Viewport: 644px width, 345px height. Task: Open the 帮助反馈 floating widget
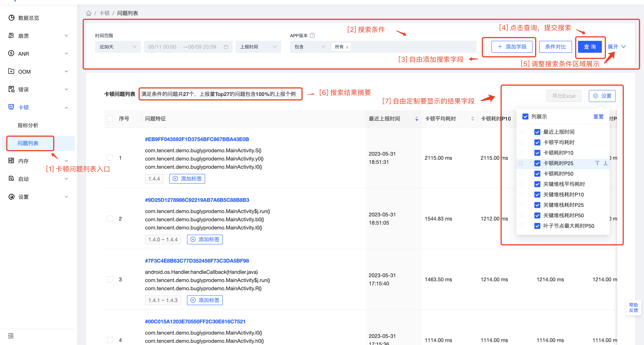pos(633,308)
